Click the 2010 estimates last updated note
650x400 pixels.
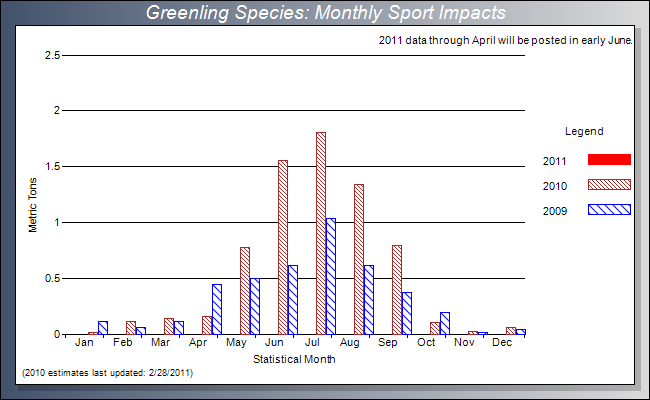[x=108, y=373]
